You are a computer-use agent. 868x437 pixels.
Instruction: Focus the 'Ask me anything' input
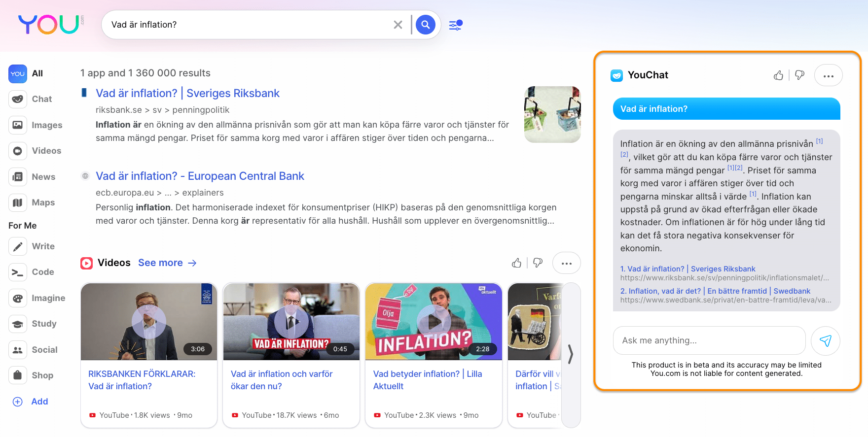(709, 340)
